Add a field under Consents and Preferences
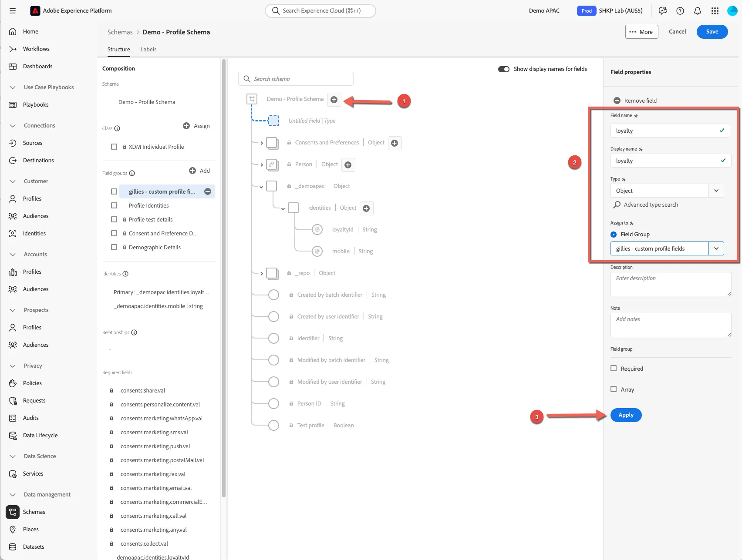 (x=395, y=143)
